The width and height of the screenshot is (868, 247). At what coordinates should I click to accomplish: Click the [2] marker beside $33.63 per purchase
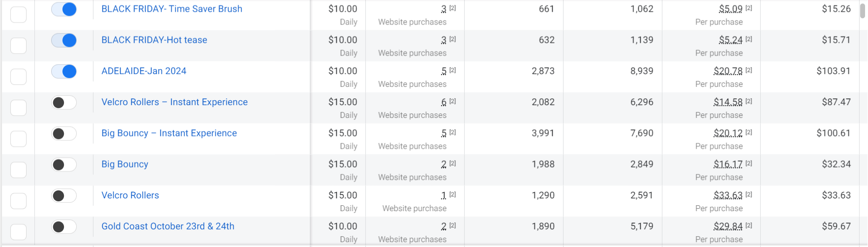click(x=748, y=194)
